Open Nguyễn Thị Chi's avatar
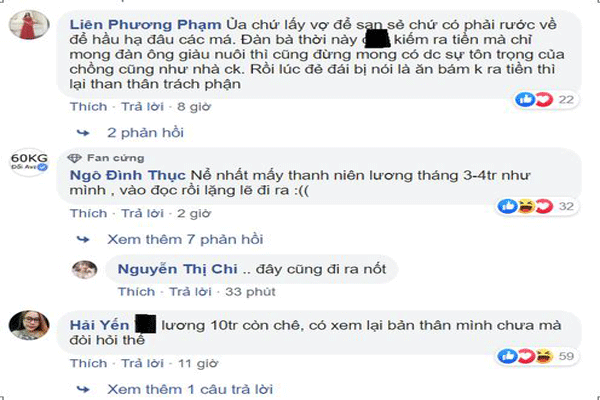Viewport: 600px width, 400px height. [85, 269]
